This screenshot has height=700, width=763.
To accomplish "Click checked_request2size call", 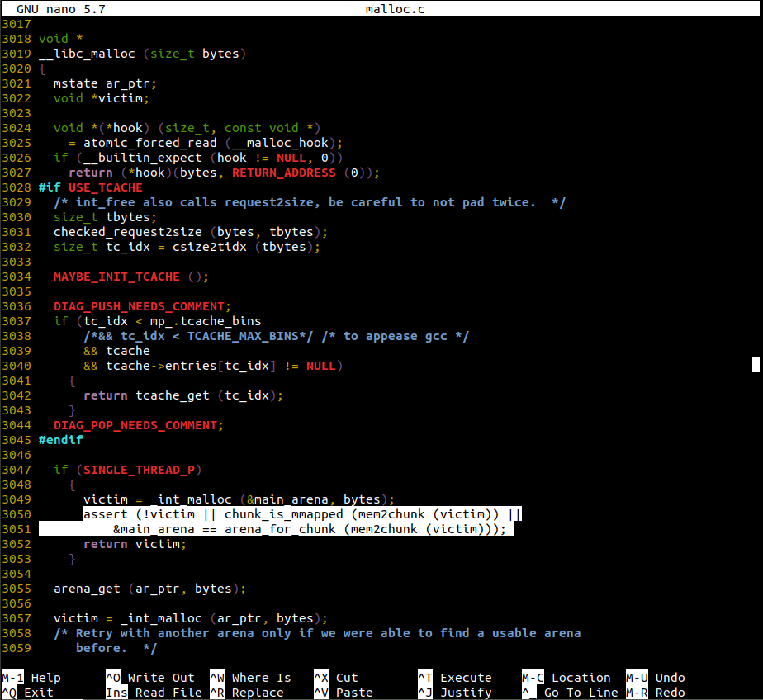I will (127, 232).
